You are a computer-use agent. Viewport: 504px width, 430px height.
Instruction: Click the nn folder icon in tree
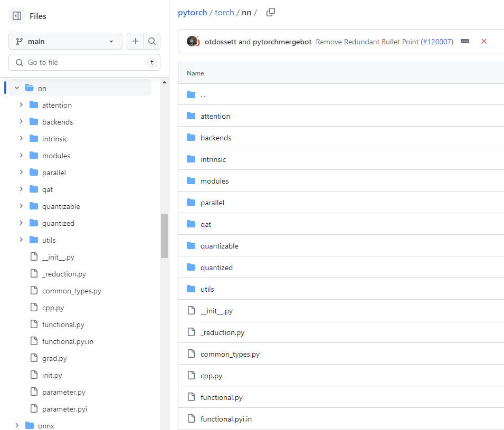pos(29,88)
